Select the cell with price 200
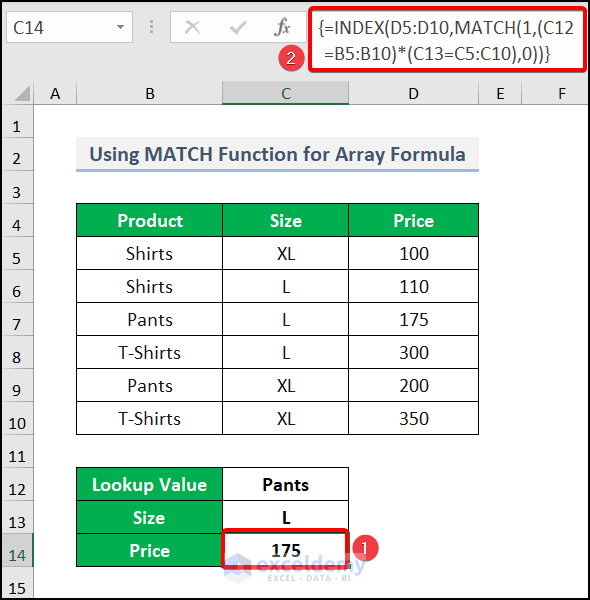Image resolution: width=590 pixels, height=600 pixels. pyautogui.click(x=414, y=385)
